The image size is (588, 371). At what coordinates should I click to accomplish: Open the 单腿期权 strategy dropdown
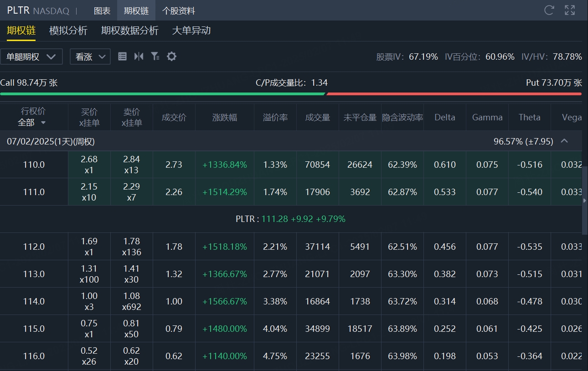(x=31, y=57)
